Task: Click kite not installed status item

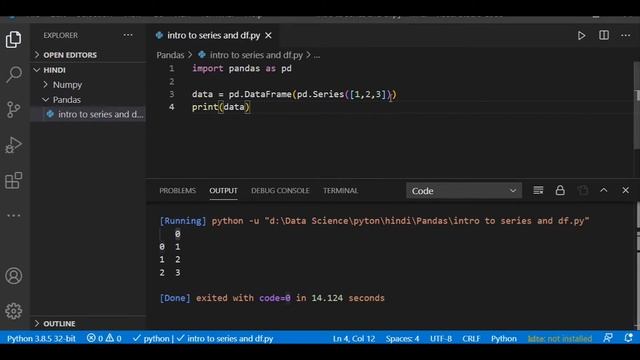Action: click(x=560, y=338)
